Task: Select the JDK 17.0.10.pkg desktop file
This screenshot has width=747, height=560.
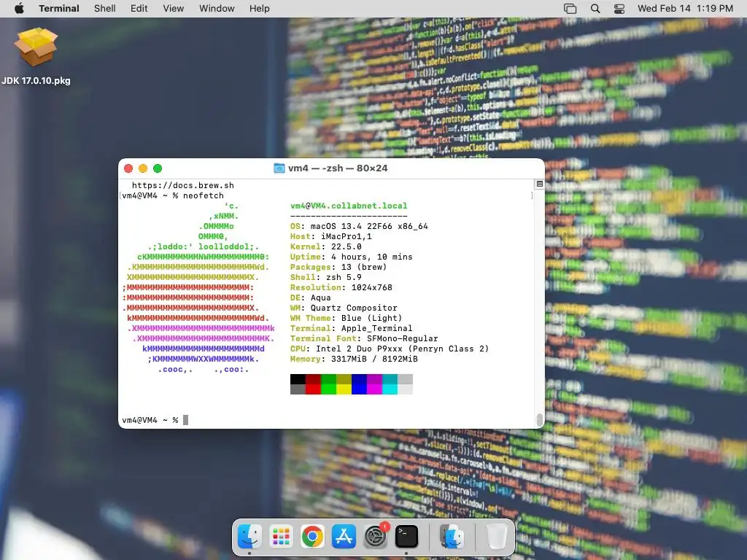Action: [x=36, y=56]
